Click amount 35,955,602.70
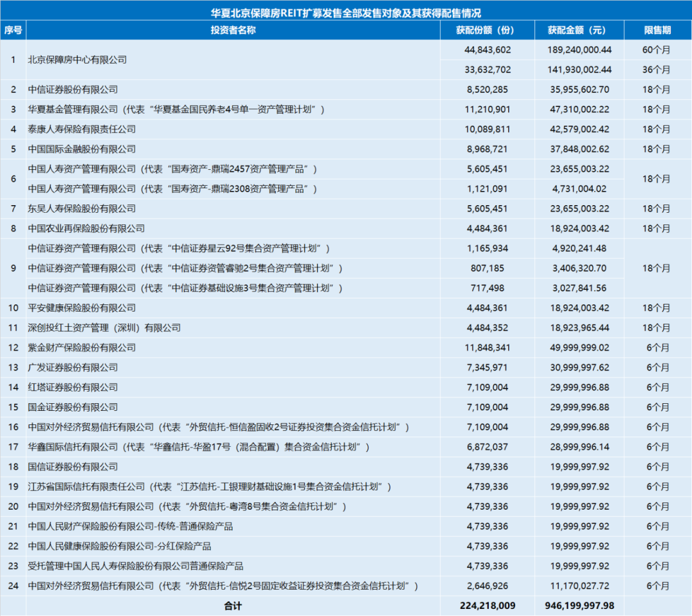Screen dimensions: 692x616 click(579, 90)
